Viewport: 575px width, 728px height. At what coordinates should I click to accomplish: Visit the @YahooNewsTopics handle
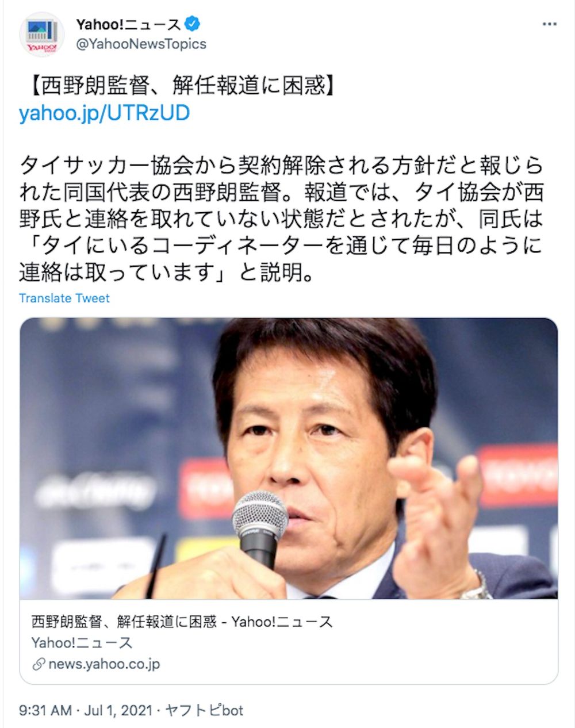tap(141, 44)
